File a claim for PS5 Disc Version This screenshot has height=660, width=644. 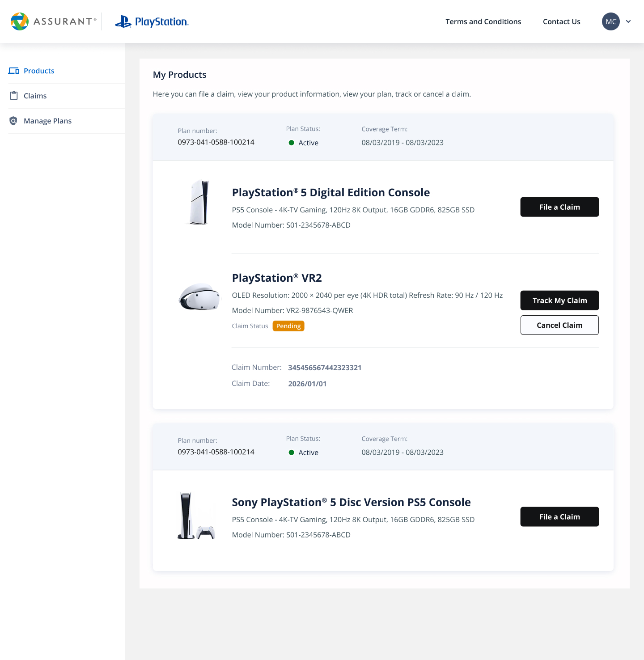559,517
